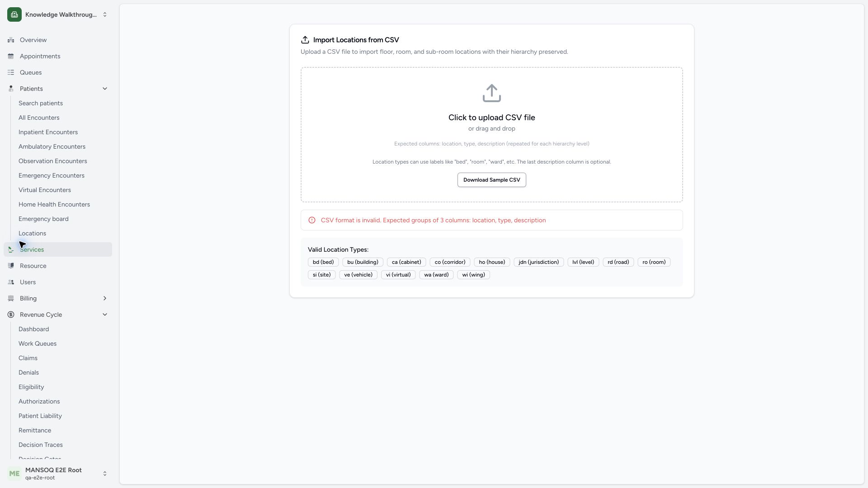The image size is (868, 488).
Task: Open Claims
Action: 28,358
